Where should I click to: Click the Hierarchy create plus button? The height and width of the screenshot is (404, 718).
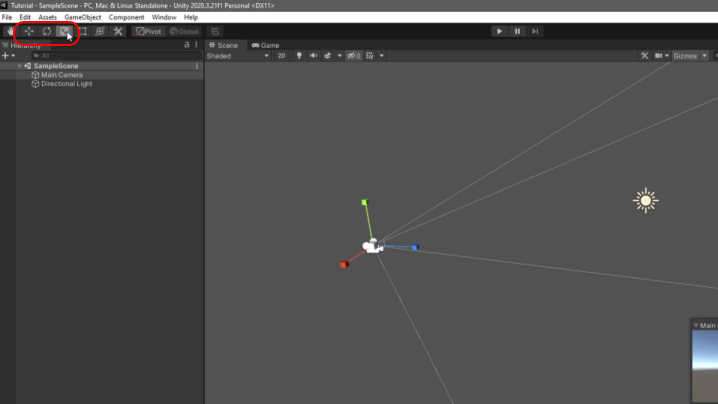click(x=5, y=55)
